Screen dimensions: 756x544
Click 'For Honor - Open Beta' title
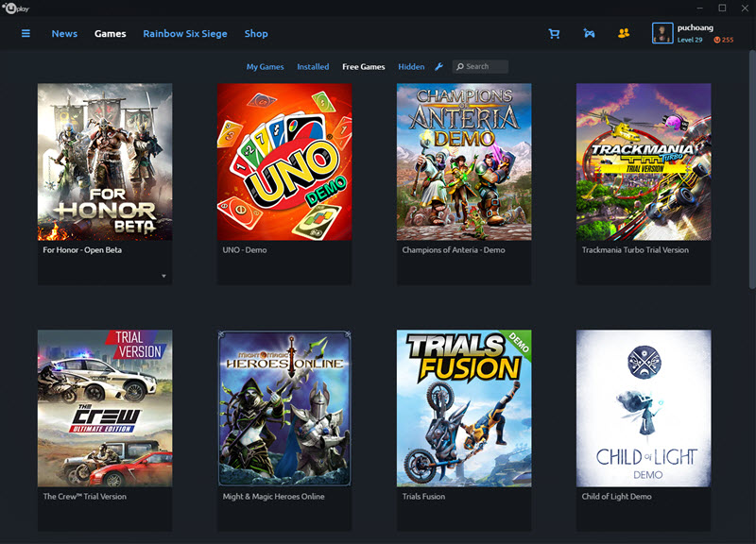coord(82,250)
